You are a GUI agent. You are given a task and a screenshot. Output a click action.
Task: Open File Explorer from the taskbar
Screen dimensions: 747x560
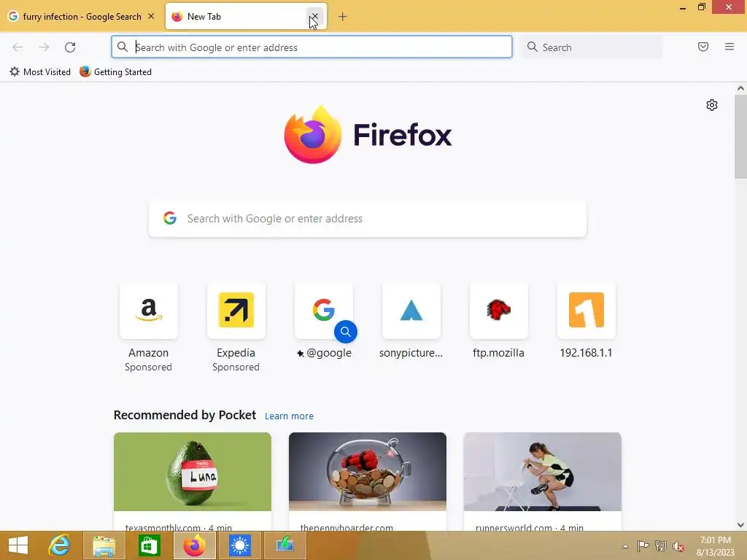(x=104, y=545)
